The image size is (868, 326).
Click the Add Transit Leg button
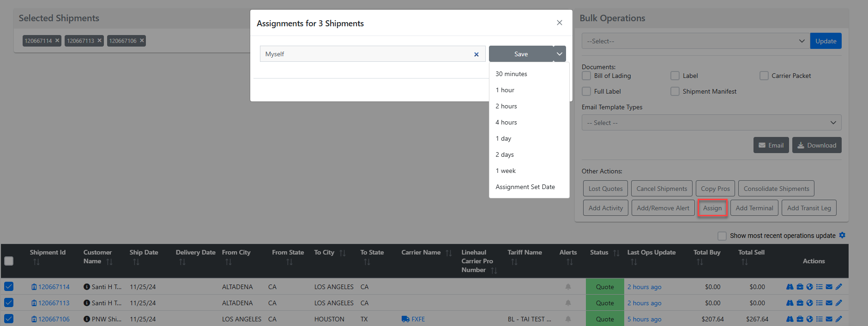coord(809,208)
